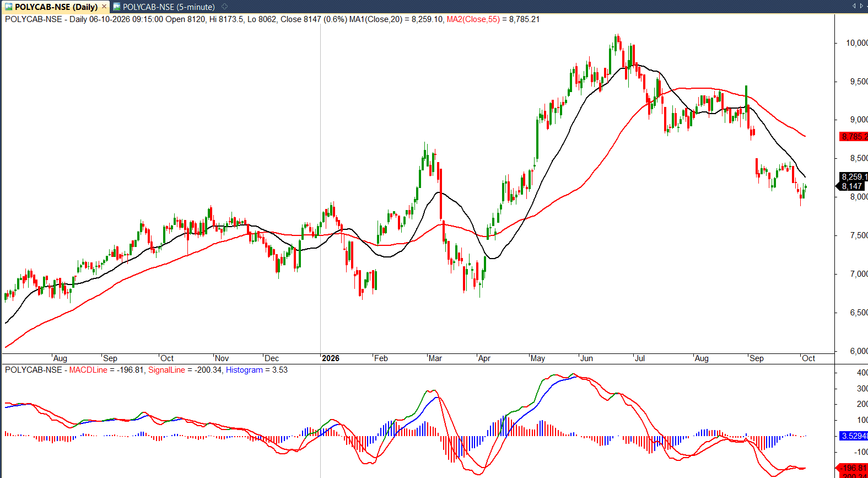Click the blue Histogram label
This screenshot has width=868, height=478.
[244, 370]
